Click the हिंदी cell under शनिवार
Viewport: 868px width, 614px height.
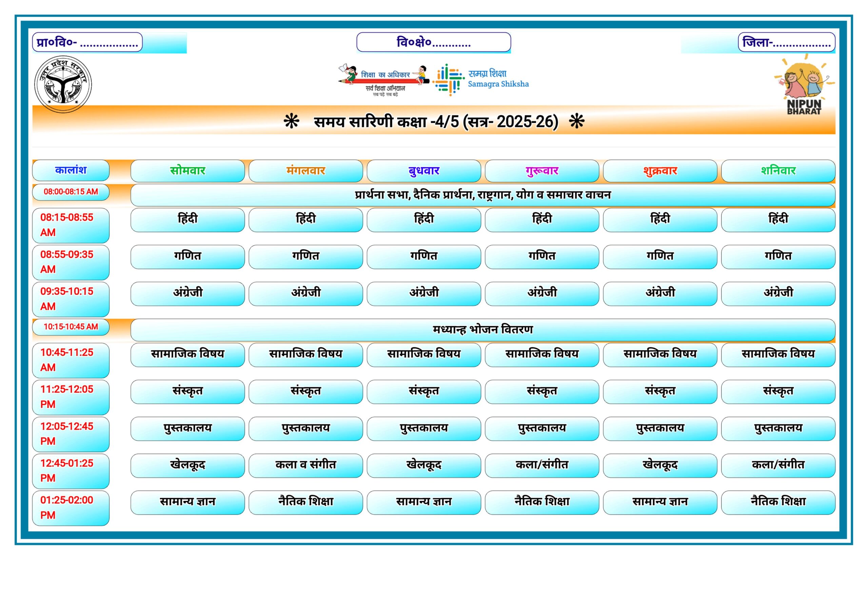coord(778,220)
